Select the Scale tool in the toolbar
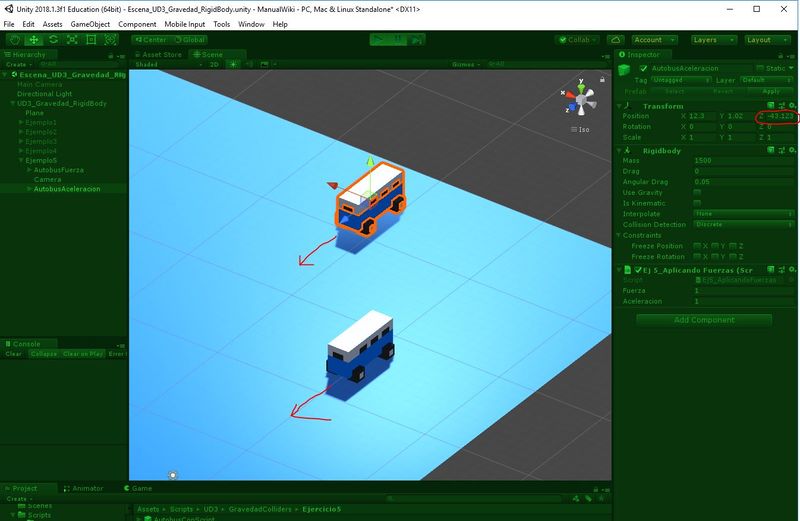The height and width of the screenshot is (521, 800). 72,40
